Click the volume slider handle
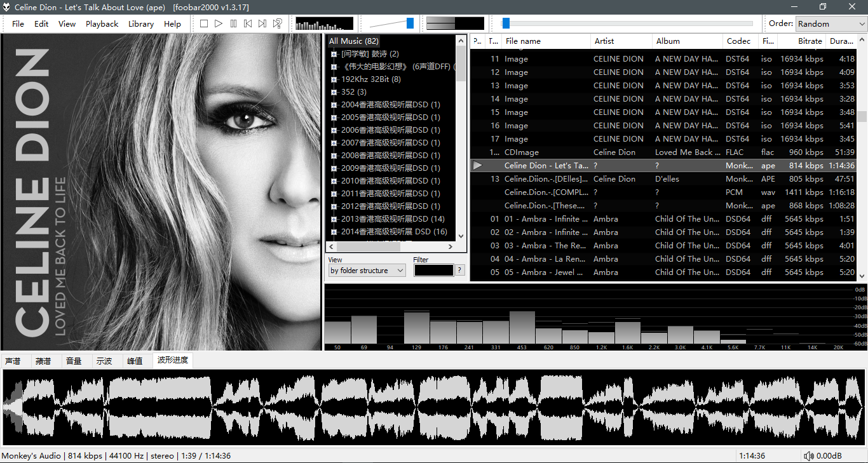The height and width of the screenshot is (463, 868). [410, 23]
